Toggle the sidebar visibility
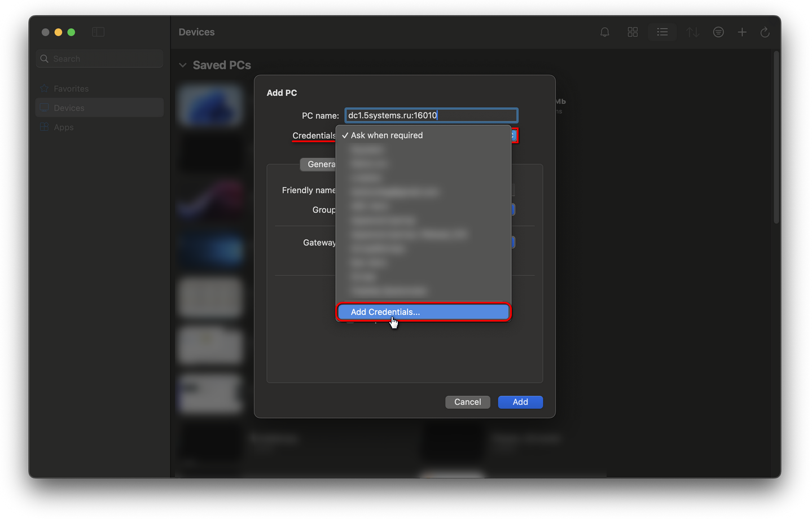 pos(98,32)
